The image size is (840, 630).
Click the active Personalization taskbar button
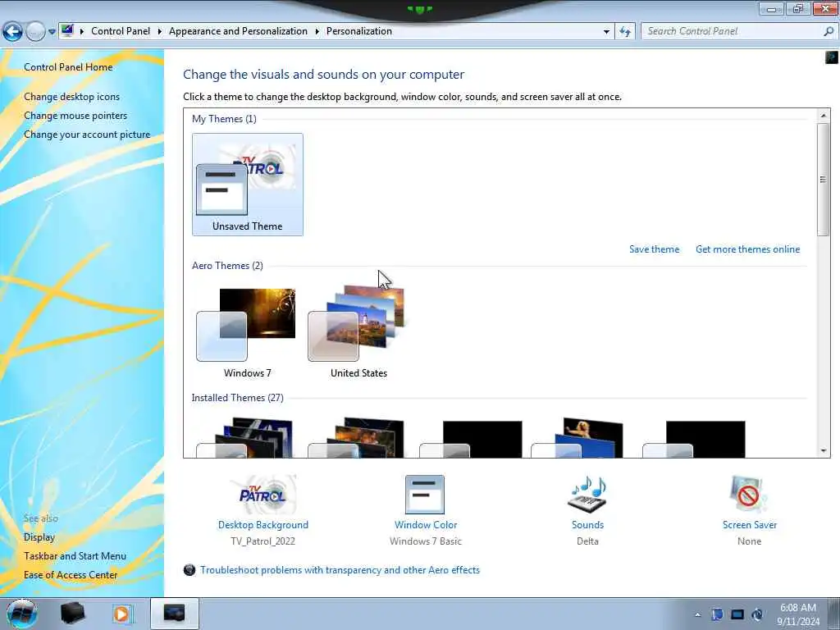click(175, 614)
